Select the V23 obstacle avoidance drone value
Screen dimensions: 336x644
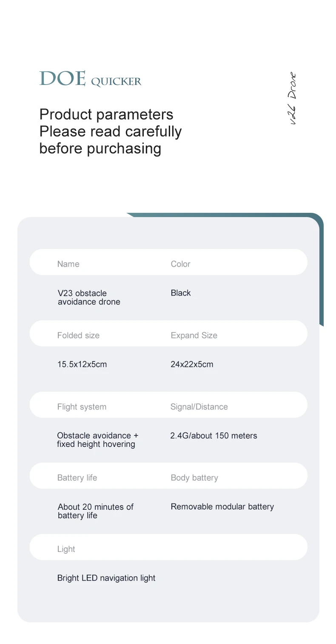tap(89, 297)
